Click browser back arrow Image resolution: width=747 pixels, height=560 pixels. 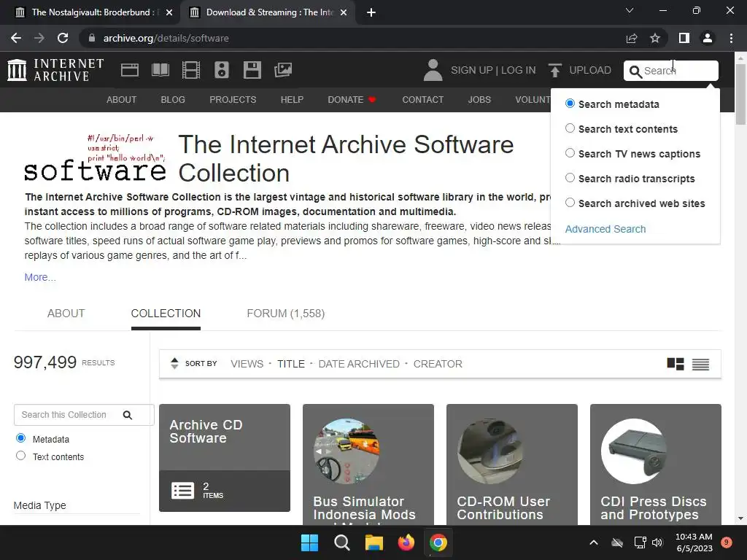pyautogui.click(x=16, y=38)
